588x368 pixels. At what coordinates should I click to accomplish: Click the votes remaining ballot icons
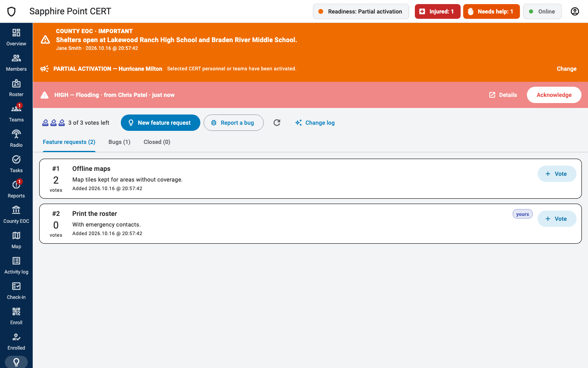click(53, 123)
